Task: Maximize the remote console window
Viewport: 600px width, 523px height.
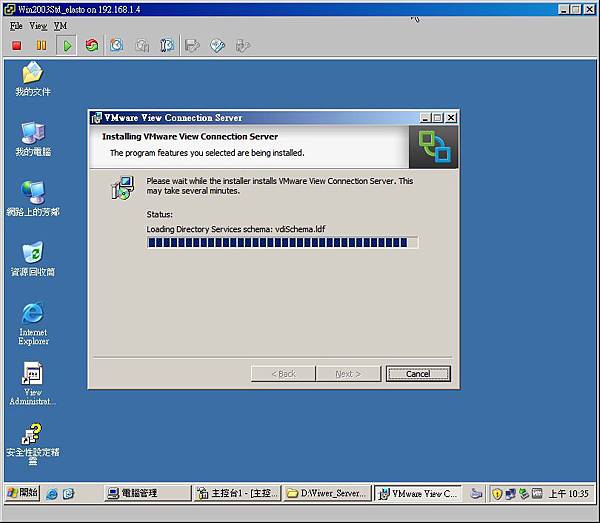Action: (576, 9)
